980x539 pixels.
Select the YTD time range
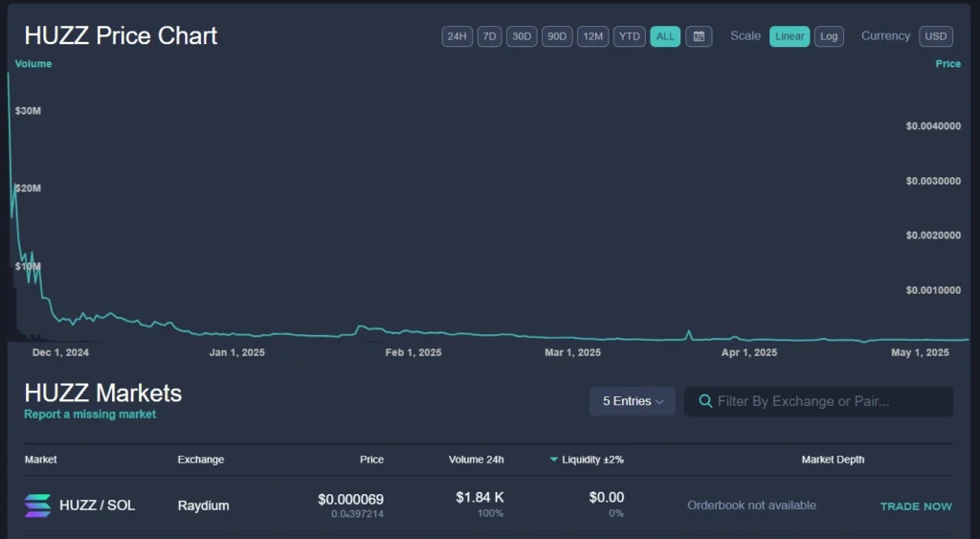click(630, 36)
